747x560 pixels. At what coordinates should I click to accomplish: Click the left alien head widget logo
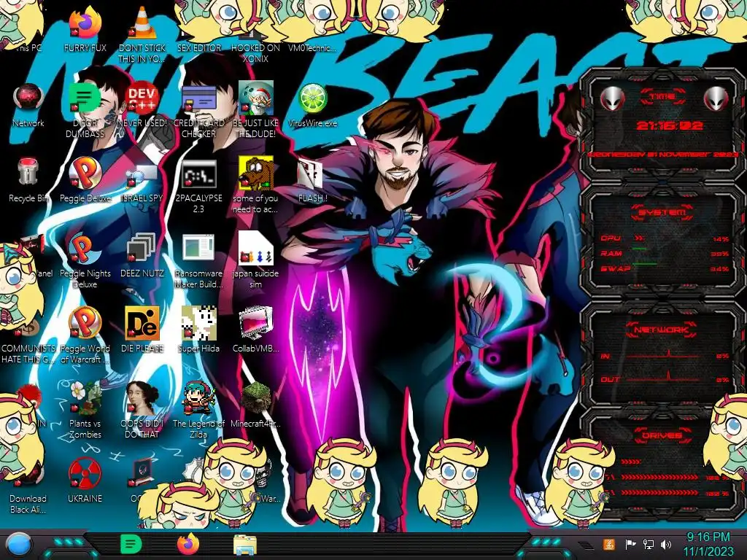tap(612, 98)
